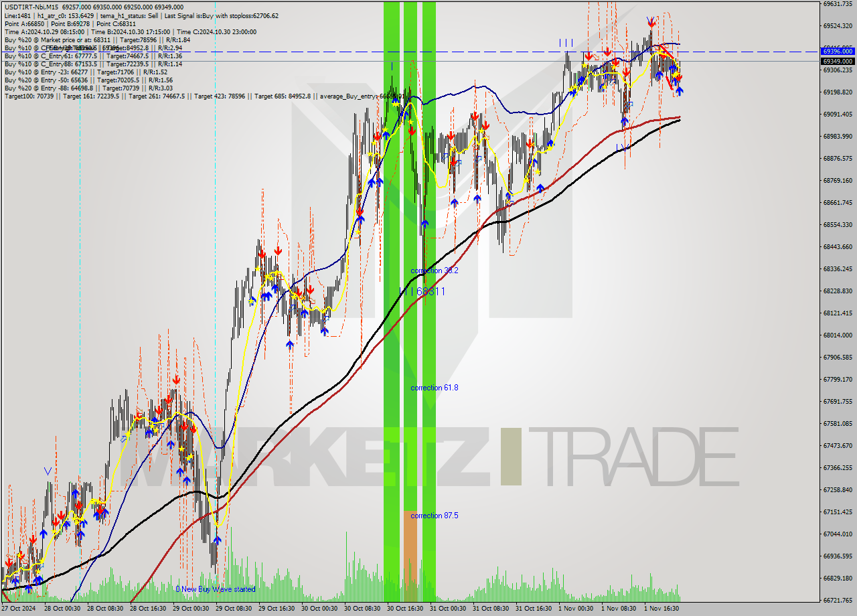Click the 68554.330 price axis label
Image resolution: width=857 pixels, height=616 pixels.
tap(838, 224)
